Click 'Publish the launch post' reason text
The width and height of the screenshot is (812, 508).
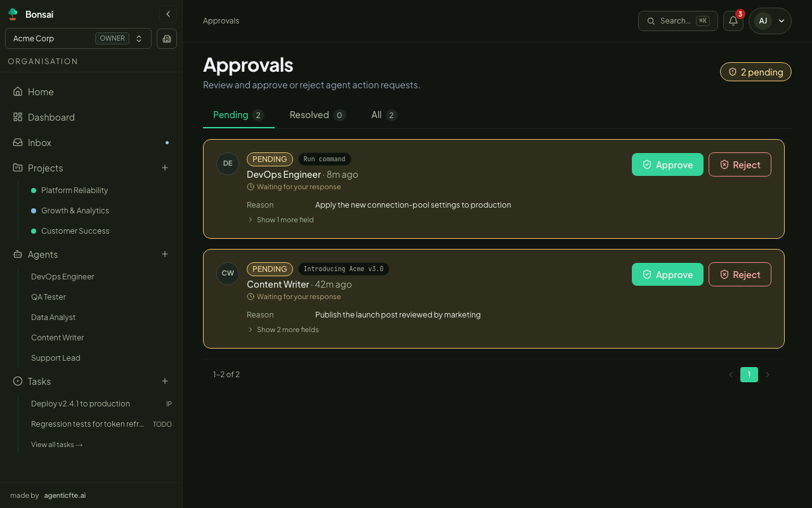pyautogui.click(x=398, y=315)
